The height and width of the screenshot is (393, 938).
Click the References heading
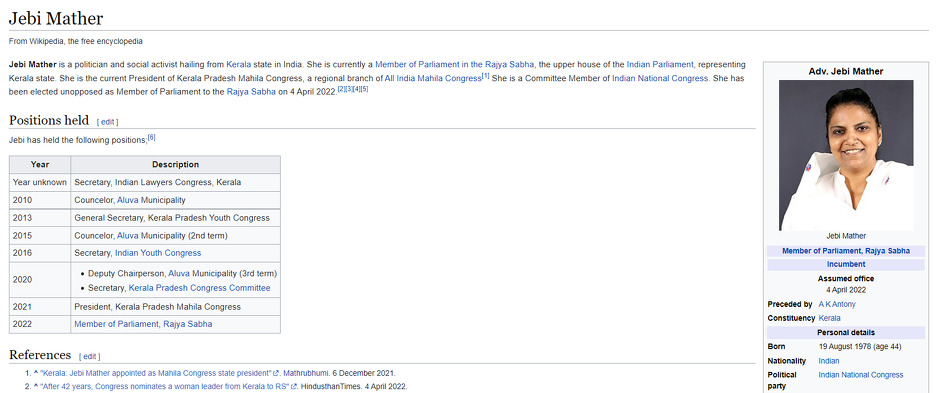(40, 355)
